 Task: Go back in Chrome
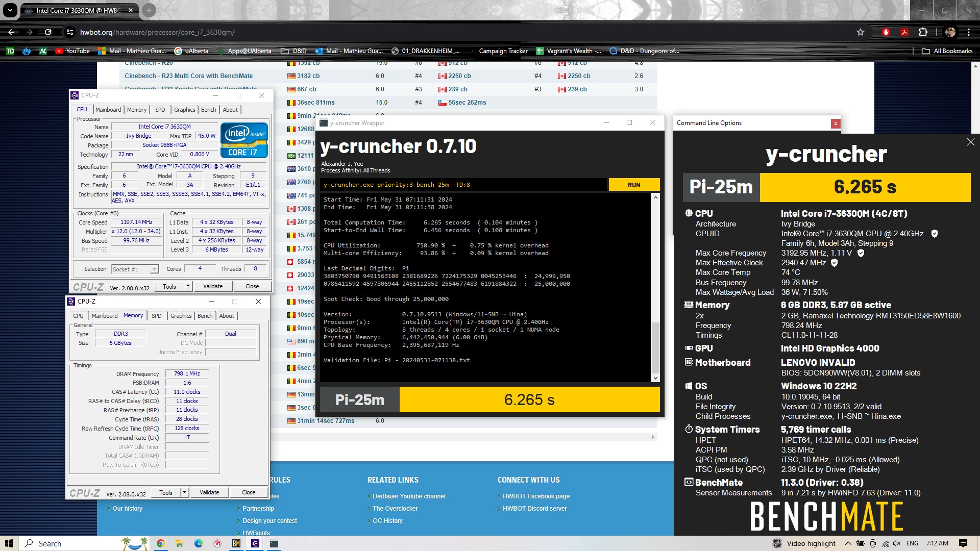(x=11, y=32)
